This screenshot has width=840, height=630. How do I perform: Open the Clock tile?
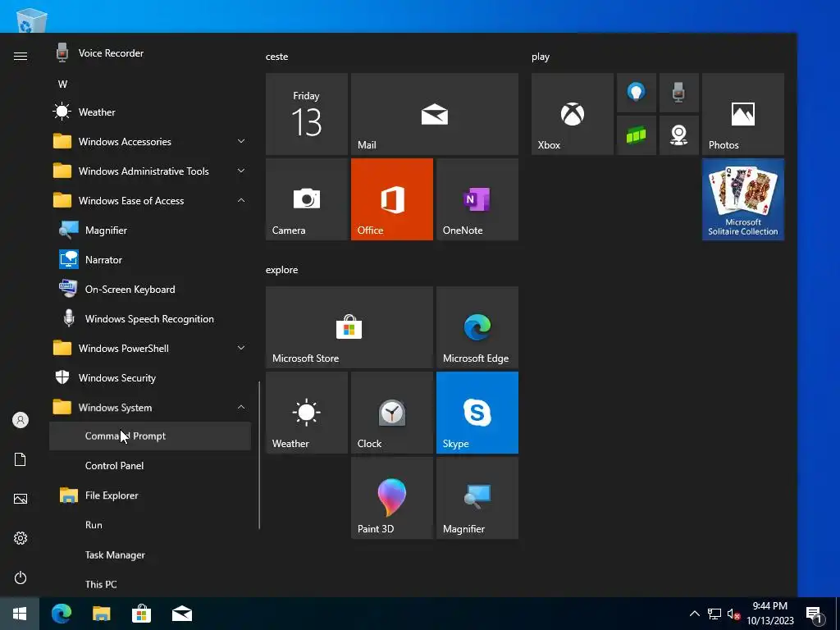[391, 413]
